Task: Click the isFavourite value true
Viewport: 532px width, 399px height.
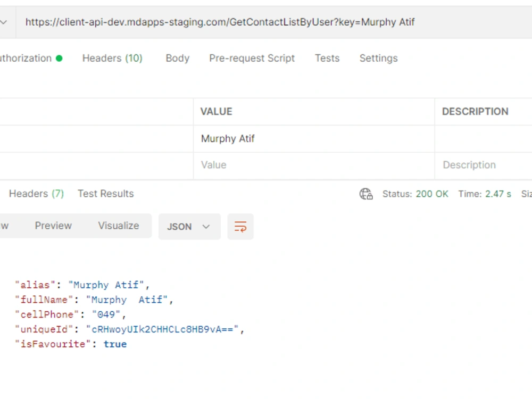Action: pos(115,344)
